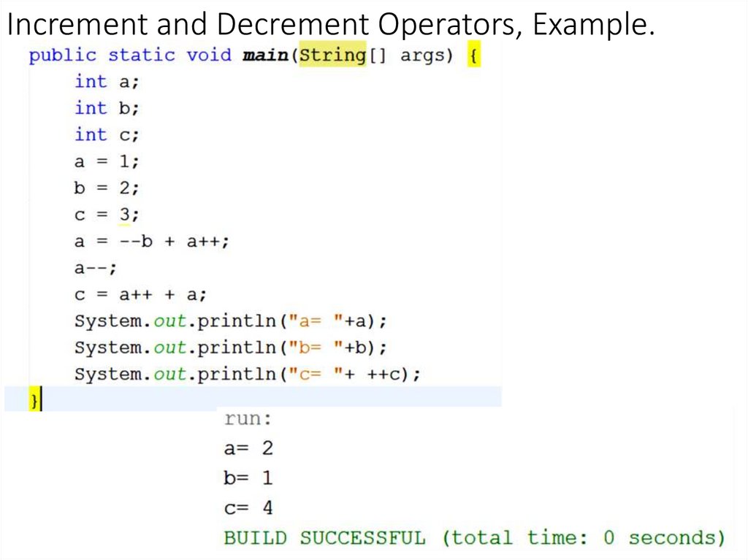Click the void keyword in method declaration
748x560 pixels.
point(209,55)
